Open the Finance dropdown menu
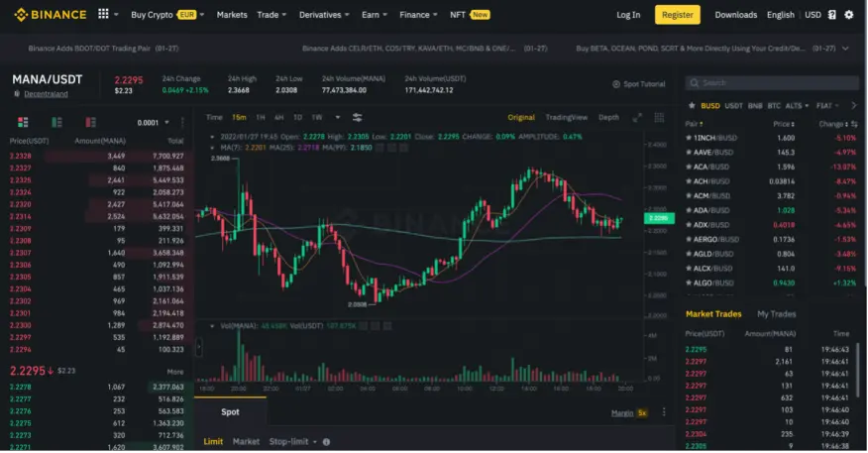 pyautogui.click(x=418, y=15)
